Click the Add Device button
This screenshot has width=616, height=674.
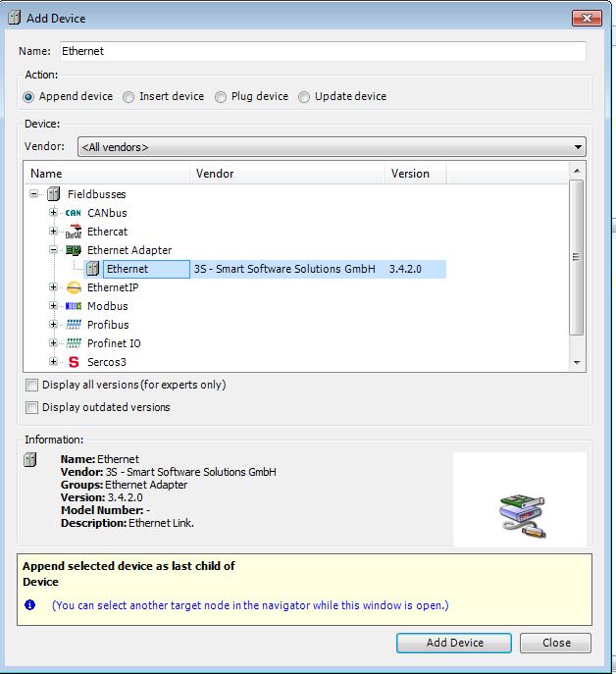pyautogui.click(x=454, y=643)
